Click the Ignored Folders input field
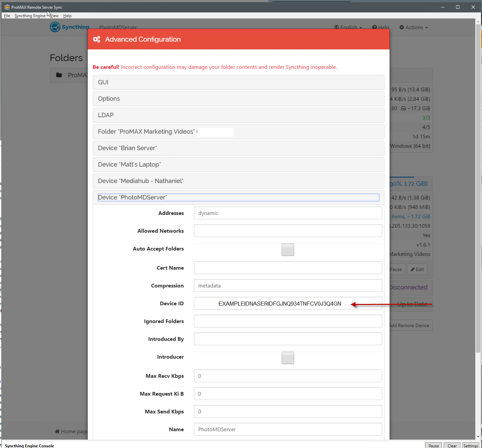 point(288,321)
